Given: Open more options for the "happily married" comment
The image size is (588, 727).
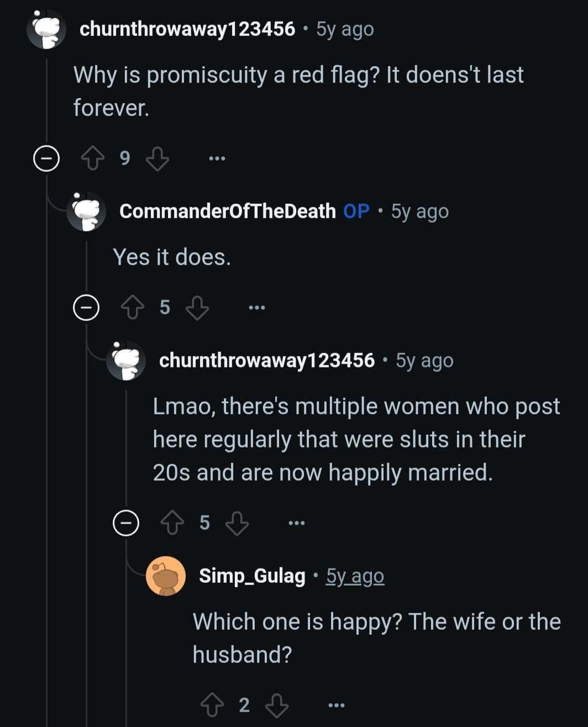Looking at the screenshot, I should (297, 523).
